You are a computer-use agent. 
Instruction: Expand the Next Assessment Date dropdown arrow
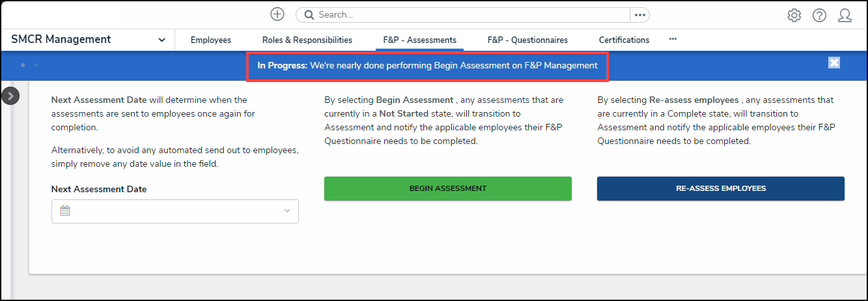coord(287,211)
